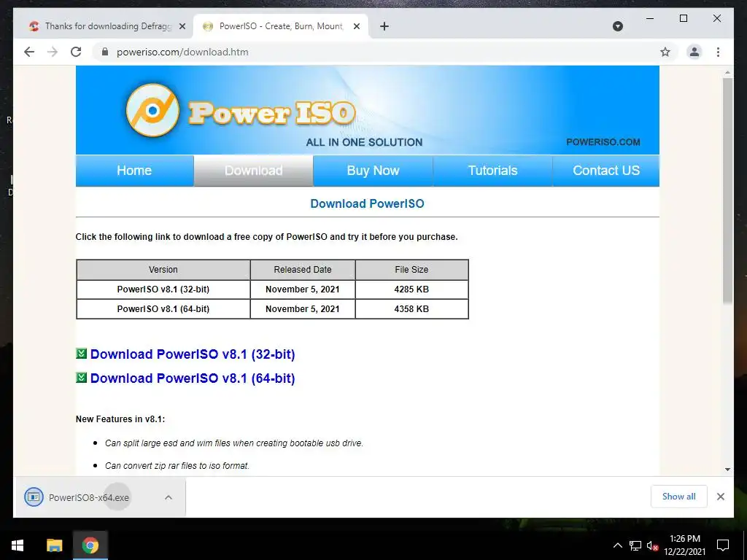
Task: Click the network tray icon
Action: click(635, 545)
